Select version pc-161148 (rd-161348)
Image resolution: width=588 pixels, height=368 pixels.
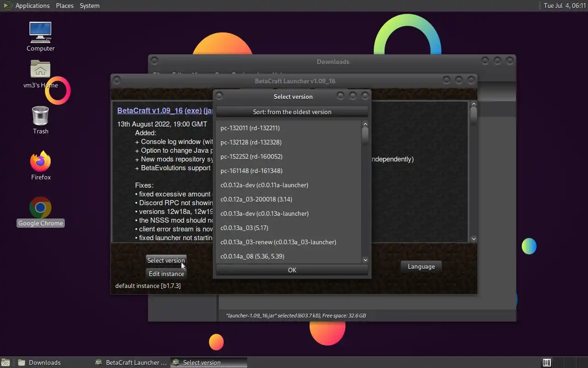tap(288, 171)
